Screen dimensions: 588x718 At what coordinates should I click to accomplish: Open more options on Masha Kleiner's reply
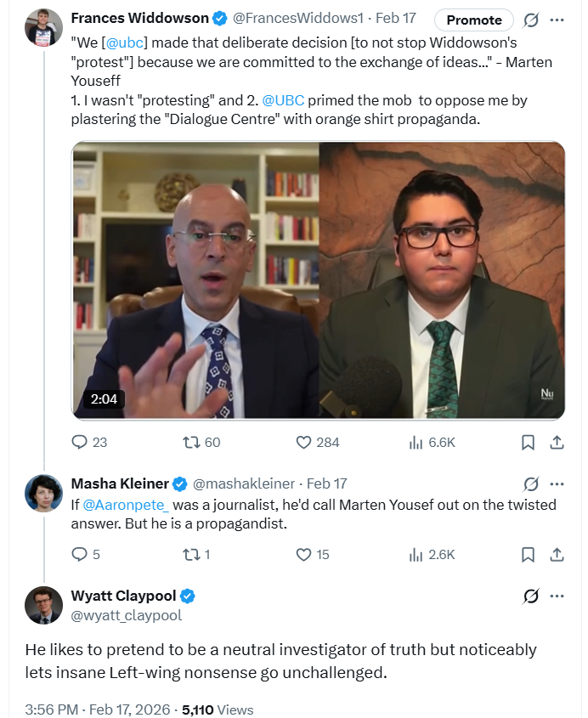tap(557, 483)
